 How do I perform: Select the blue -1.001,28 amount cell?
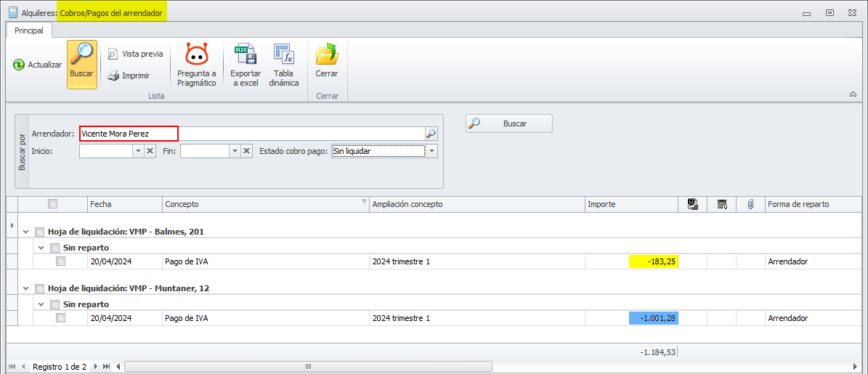point(654,318)
